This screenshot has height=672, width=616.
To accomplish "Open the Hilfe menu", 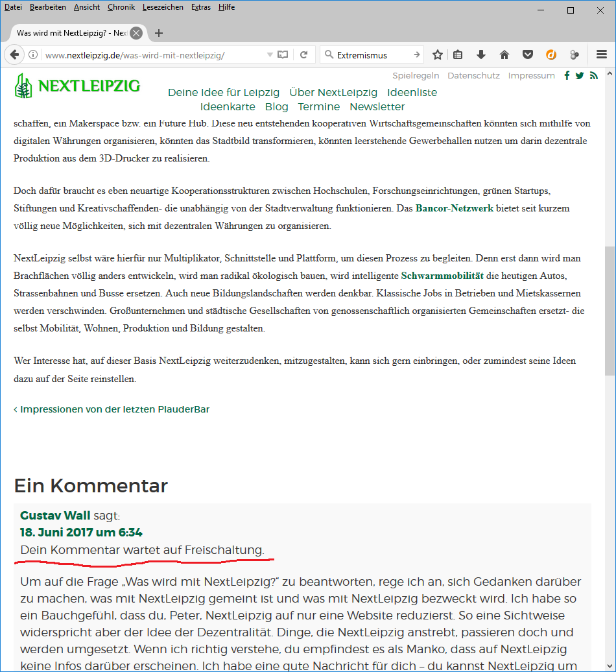I will tap(226, 7).
